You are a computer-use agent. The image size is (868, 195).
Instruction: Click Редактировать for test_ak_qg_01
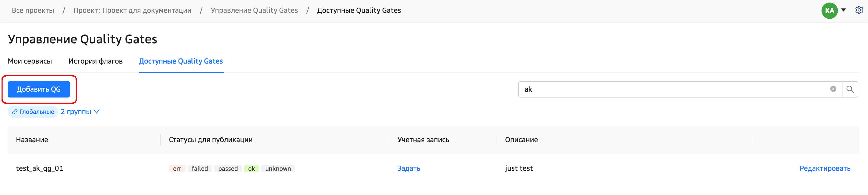825,168
